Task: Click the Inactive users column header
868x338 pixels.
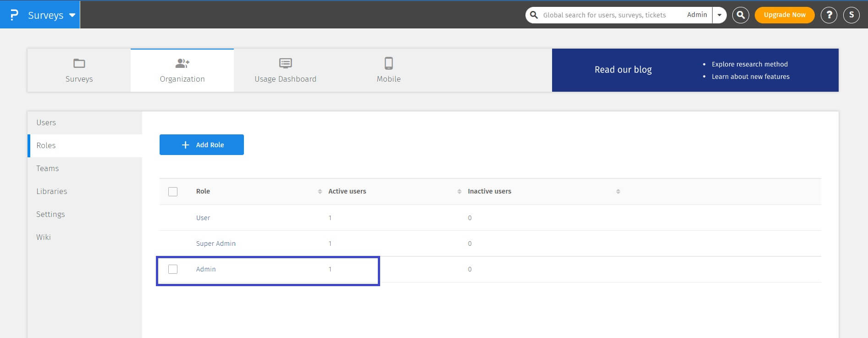Action: coord(489,191)
